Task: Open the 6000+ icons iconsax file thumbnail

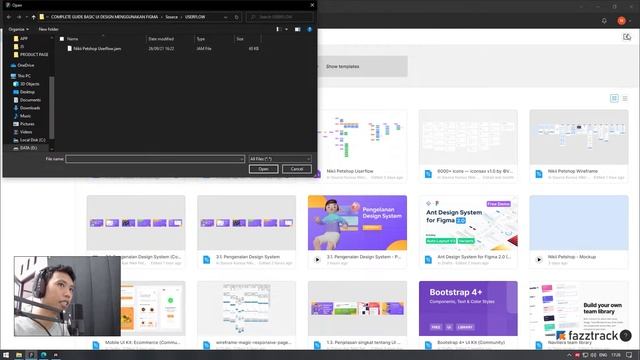Action: [468, 137]
